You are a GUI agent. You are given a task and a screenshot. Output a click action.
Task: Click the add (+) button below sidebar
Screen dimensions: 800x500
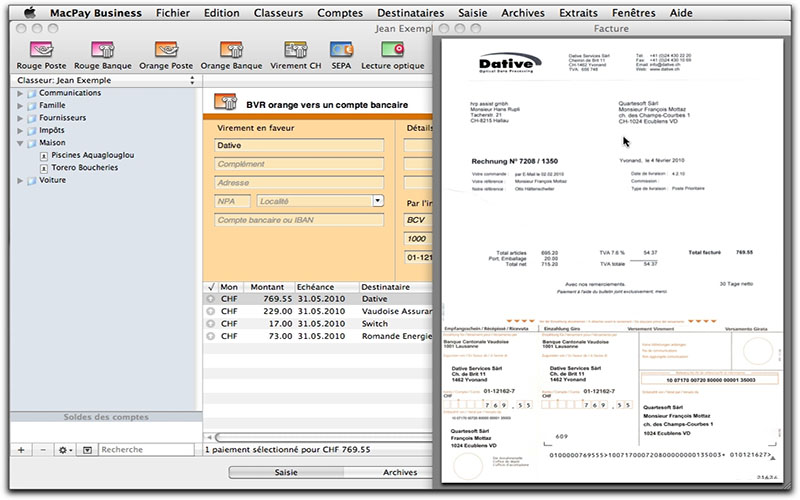(x=21, y=449)
